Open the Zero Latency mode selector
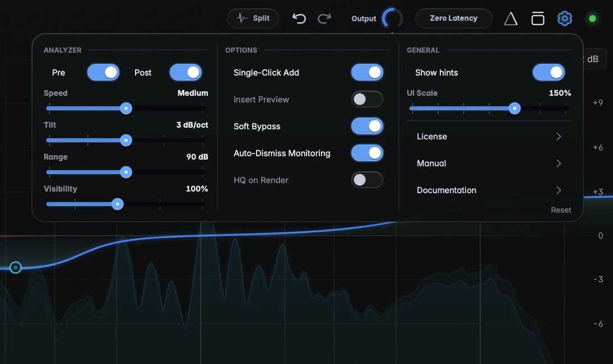This screenshot has width=613, height=364. tap(453, 18)
